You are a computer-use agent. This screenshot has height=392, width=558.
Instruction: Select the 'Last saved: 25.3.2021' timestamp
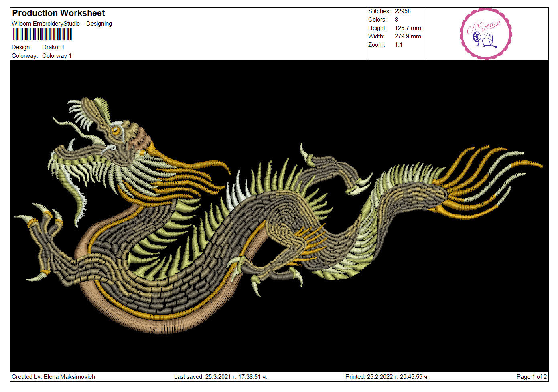coord(221,377)
